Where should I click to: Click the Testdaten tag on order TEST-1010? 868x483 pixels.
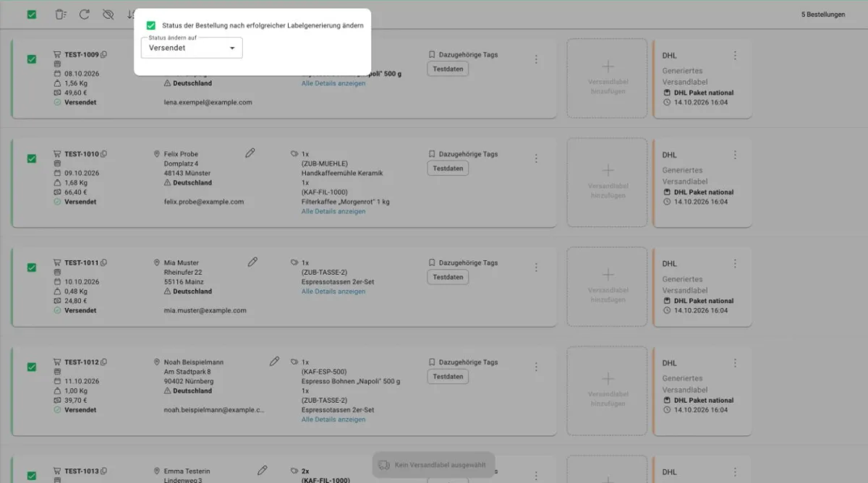point(448,168)
